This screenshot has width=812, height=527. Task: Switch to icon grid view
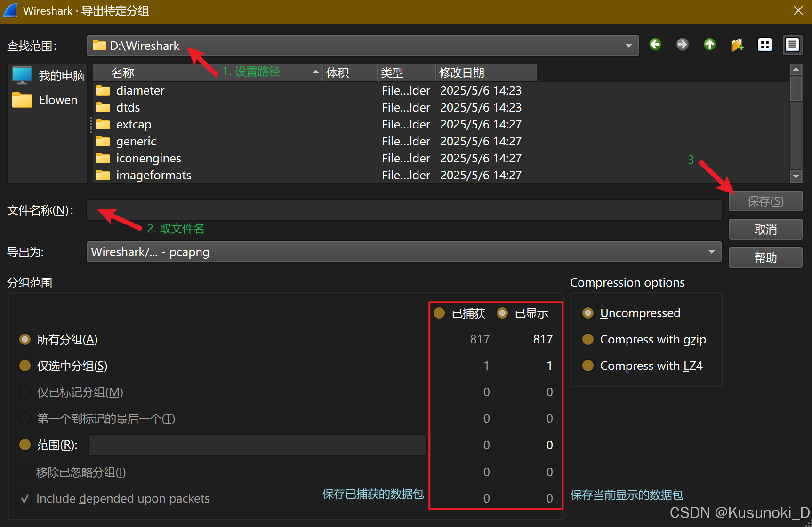pos(765,45)
